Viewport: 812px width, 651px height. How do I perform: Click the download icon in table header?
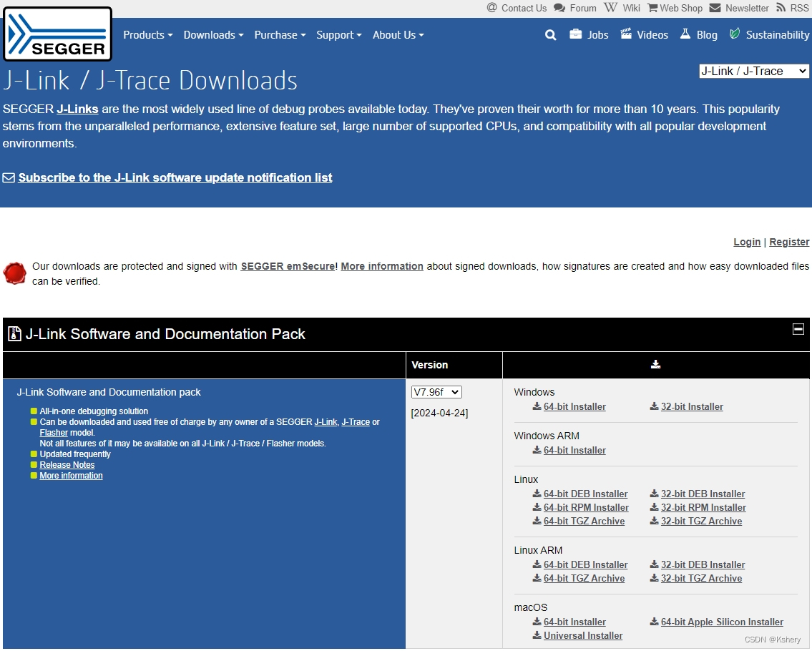655,365
